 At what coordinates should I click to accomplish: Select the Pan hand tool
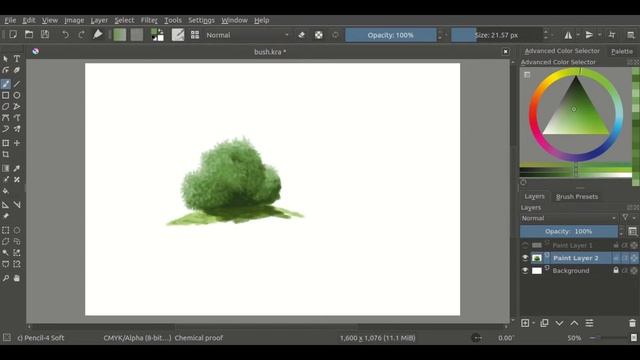[17, 278]
